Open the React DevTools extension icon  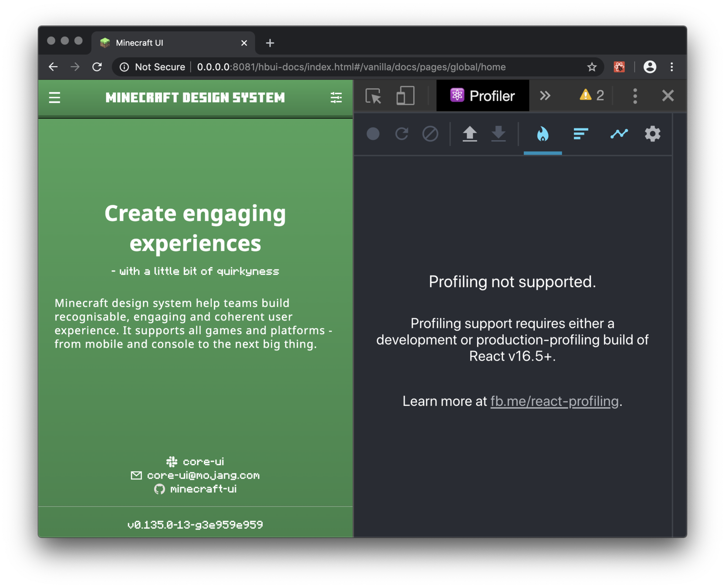pyautogui.click(x=619, y=67)
